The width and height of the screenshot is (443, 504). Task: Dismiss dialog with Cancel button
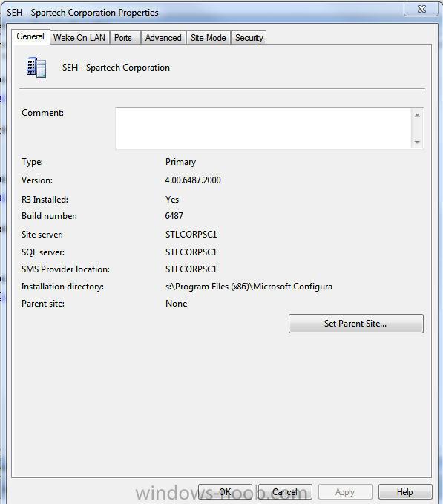pos(285,492)
